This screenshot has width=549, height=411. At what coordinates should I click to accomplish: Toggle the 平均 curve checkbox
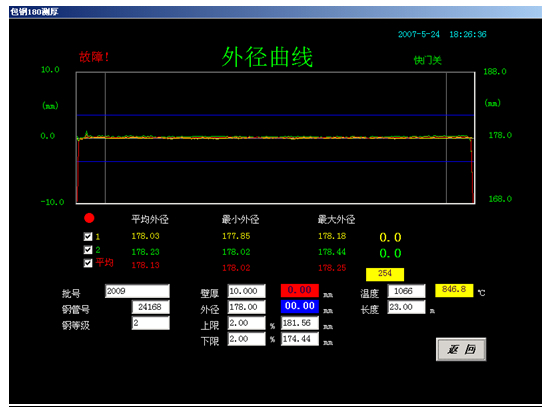88,263
